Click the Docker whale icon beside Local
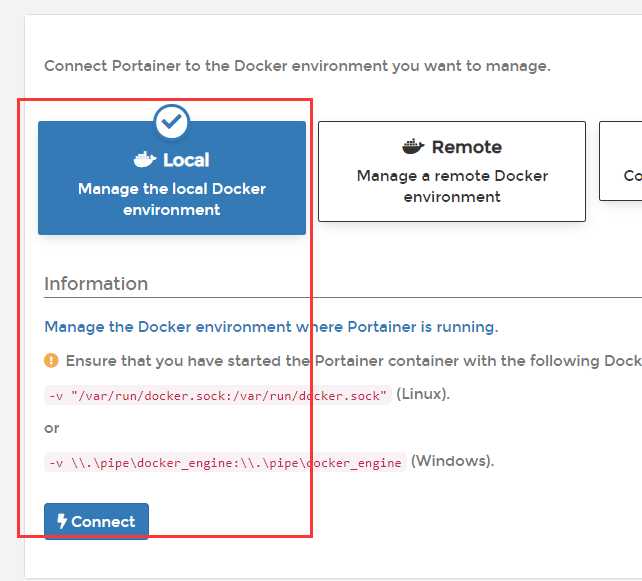This screenshot has height=581, width=642. [145, 159]
